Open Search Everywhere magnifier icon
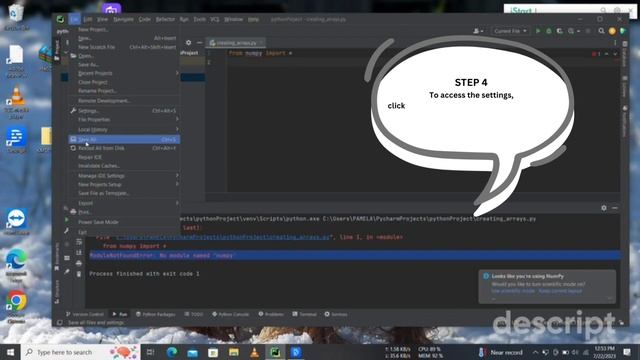640x360 pixels. tap(601, 31)
